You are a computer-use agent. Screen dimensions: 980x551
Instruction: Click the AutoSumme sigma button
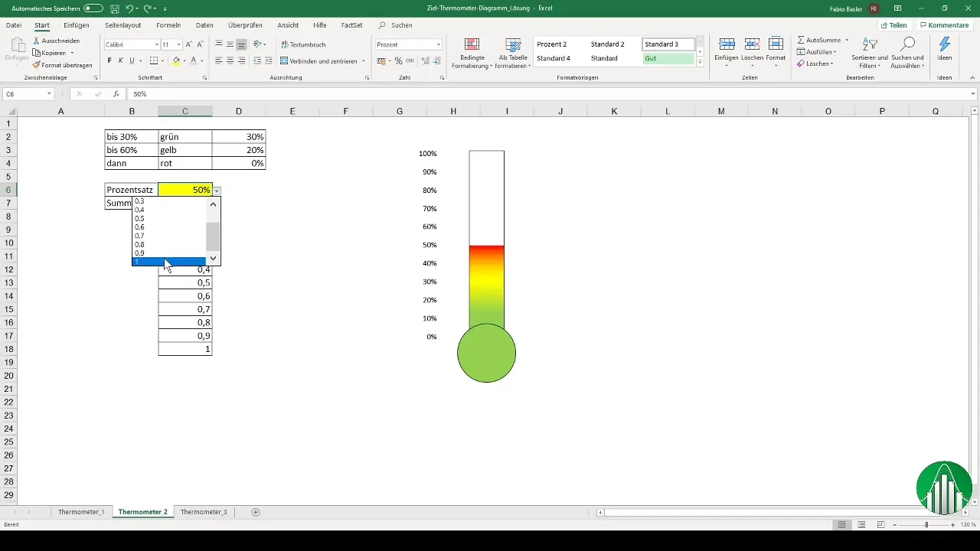819,40
